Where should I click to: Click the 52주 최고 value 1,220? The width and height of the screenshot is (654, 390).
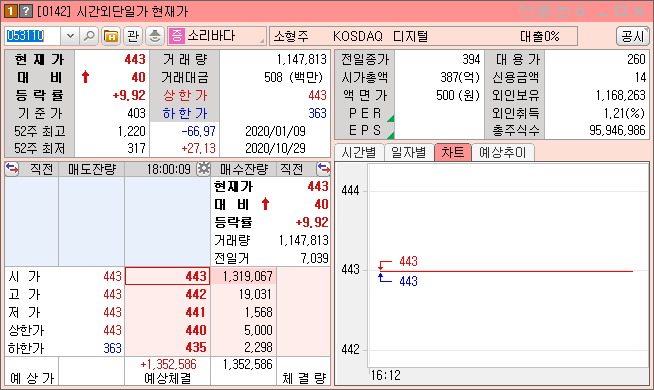(132, 131)
